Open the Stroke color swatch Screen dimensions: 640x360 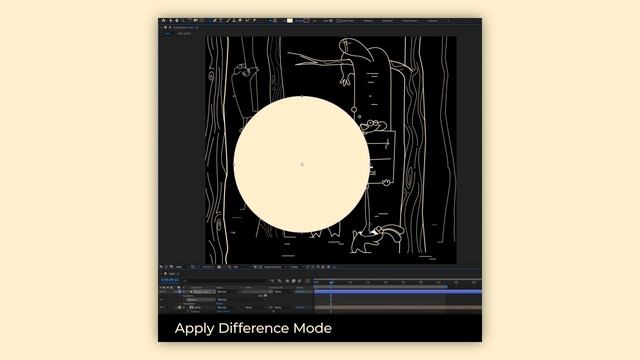[307, 20]
